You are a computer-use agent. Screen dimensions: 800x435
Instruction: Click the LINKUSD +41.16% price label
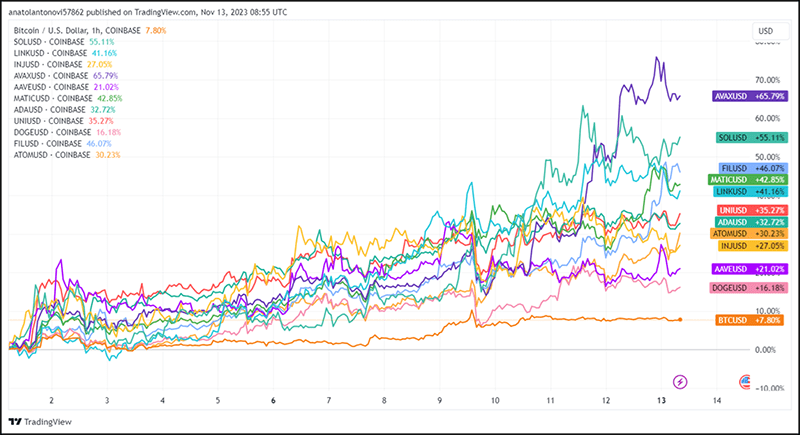pos(751,192)
